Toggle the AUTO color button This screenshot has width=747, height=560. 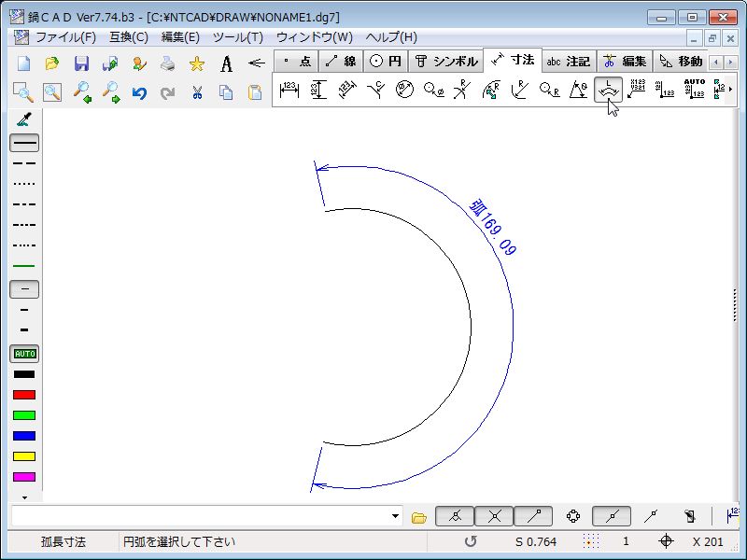point(24,354)
